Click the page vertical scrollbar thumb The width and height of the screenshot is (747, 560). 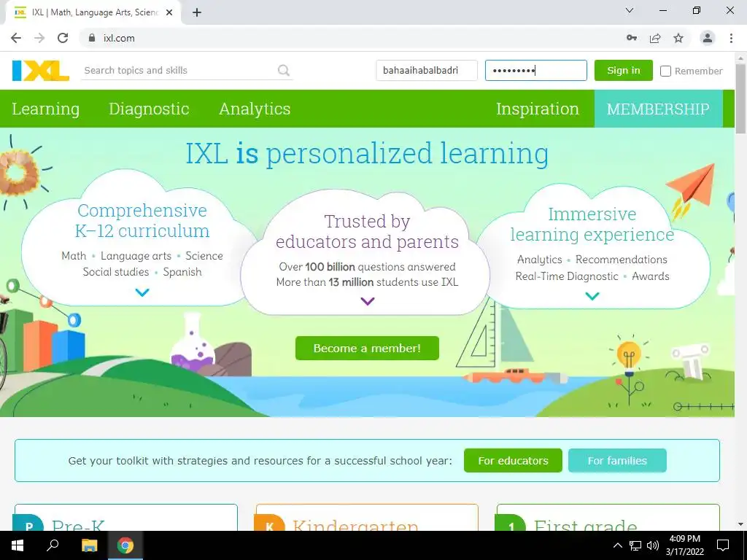[x=741, y=99]
